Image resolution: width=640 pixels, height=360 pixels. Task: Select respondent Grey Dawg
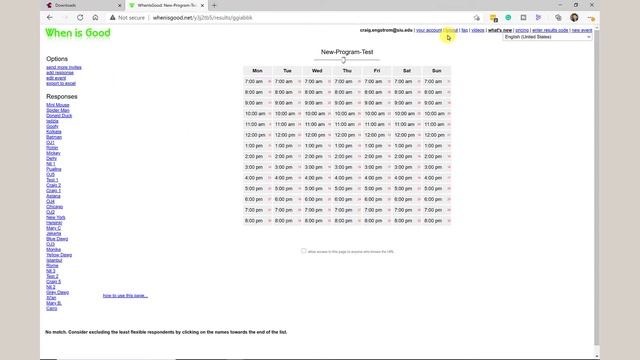pos(58,292)
